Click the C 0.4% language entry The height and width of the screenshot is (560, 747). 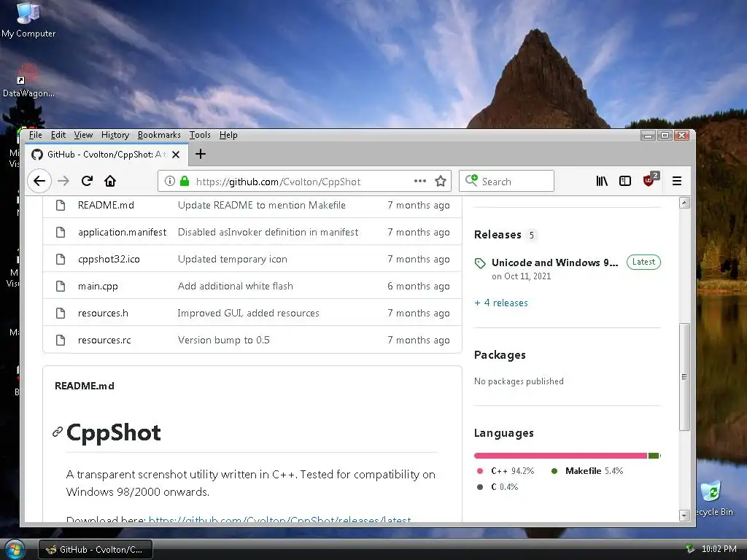(x=497, y=487)
